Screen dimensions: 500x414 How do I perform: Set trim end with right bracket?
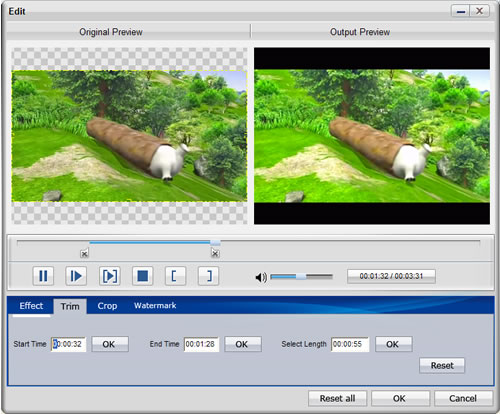(x=208, y=276)
